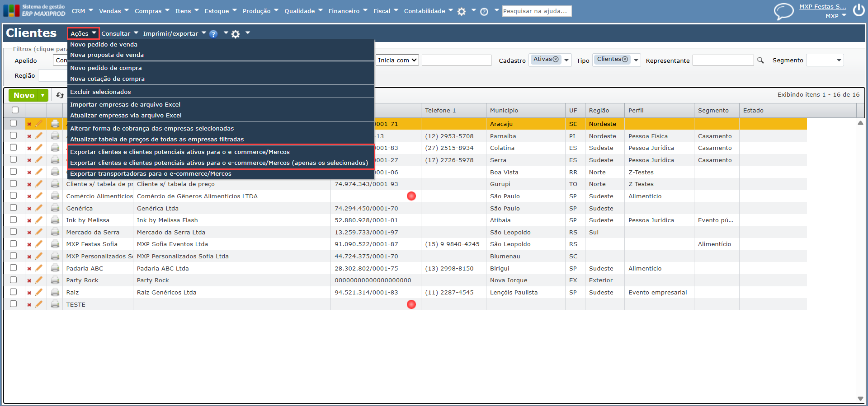This screenshot has width=868, height=406.
Task: Click the power logout icon
Action: click(859, 10)
